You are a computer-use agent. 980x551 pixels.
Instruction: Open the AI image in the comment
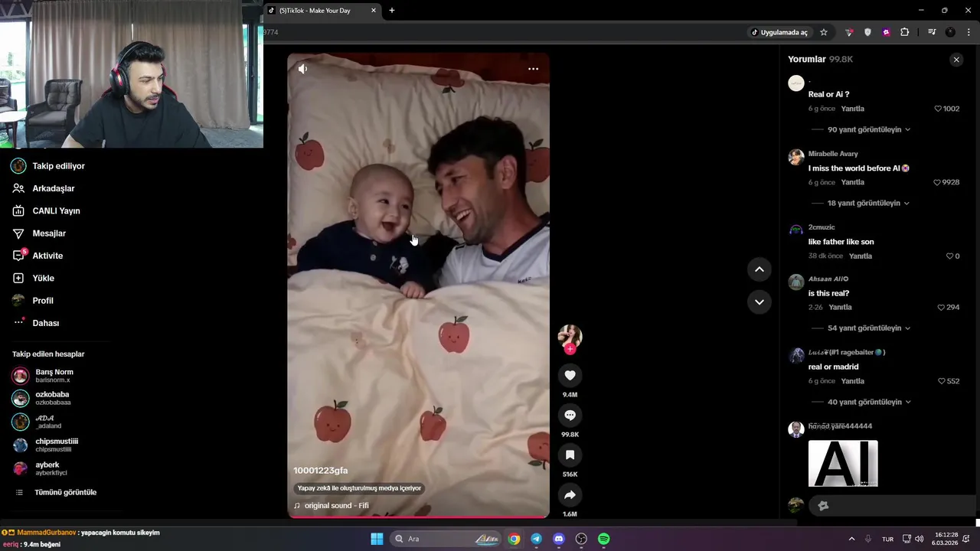tap(843, 463)
